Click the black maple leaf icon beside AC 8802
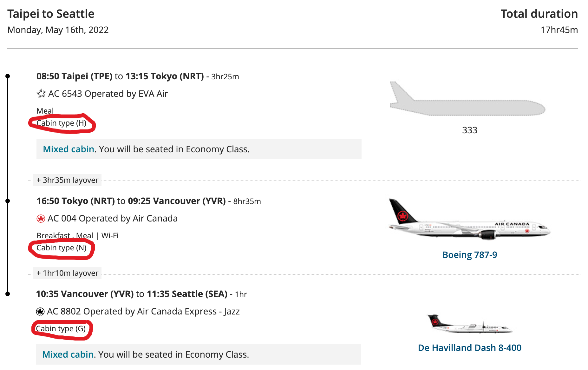 point(40,312)
